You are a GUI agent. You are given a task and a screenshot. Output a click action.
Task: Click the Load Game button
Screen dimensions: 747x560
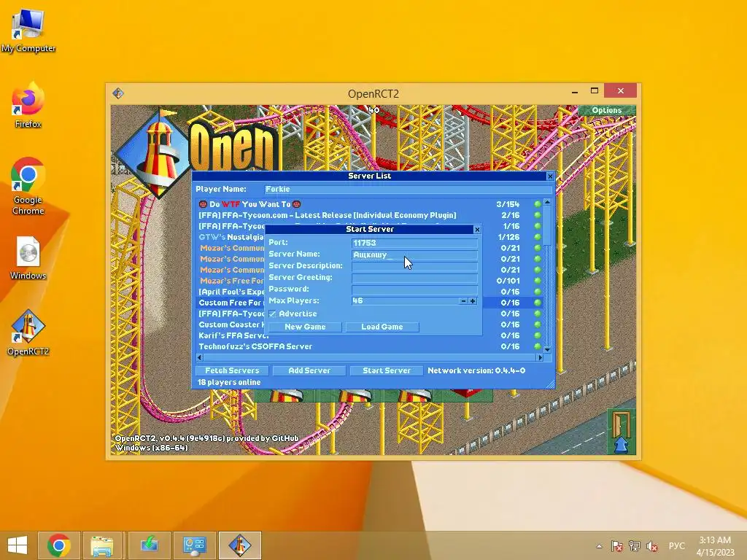pyautogui.click(x=382, y=327)
